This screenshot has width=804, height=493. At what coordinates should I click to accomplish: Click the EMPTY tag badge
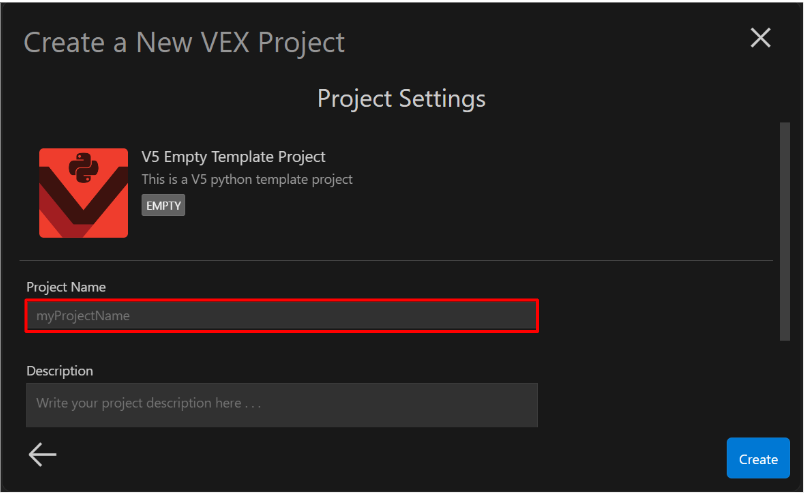tap(163, 205)
